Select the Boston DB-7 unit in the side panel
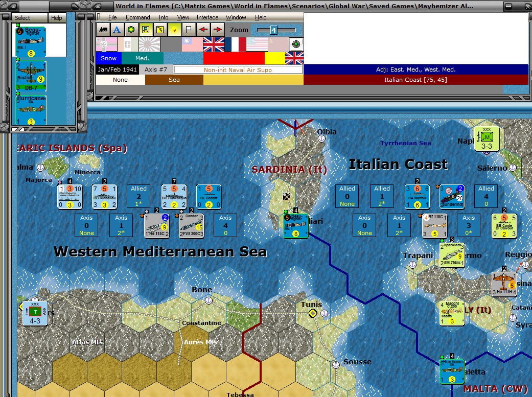The height and width of the screenshot is (397, 532). pyautogui.click(x=31, y=76)
